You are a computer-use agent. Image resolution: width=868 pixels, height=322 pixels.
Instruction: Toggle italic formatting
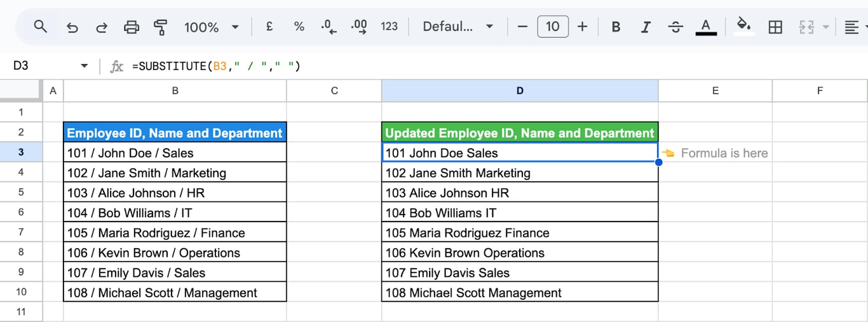point(646,27)
